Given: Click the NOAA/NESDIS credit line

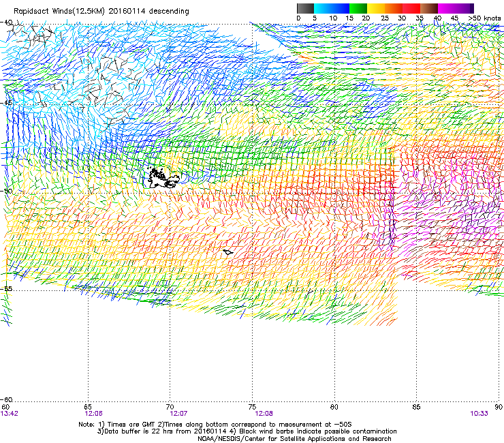Looking at the screenshot, I should [294, 439].
